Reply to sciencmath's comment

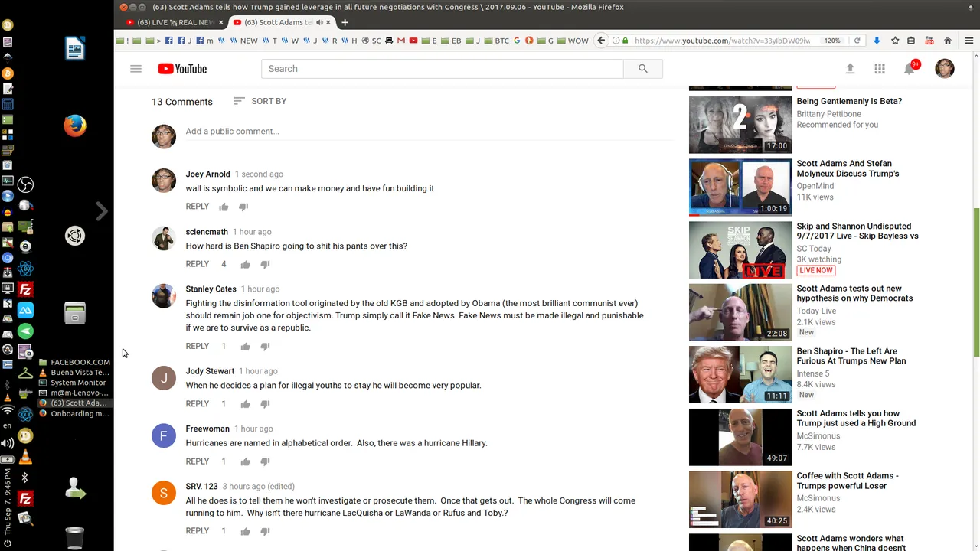pyautogui.click(x=197, y=264)
